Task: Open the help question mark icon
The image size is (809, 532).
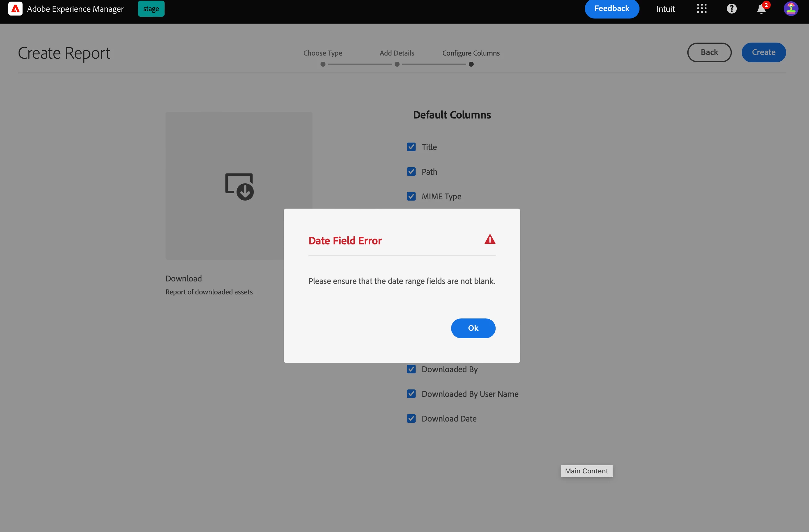Action: click(x=731, y=9)
